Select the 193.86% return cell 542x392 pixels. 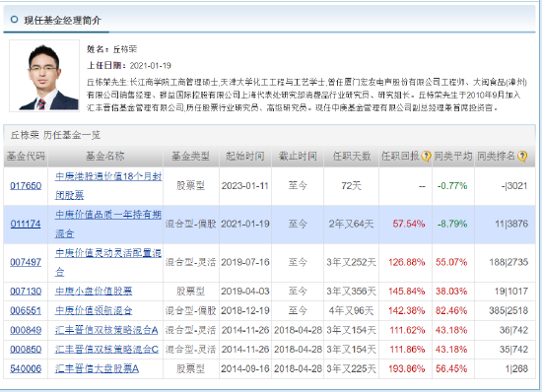(x=406, y=369)
